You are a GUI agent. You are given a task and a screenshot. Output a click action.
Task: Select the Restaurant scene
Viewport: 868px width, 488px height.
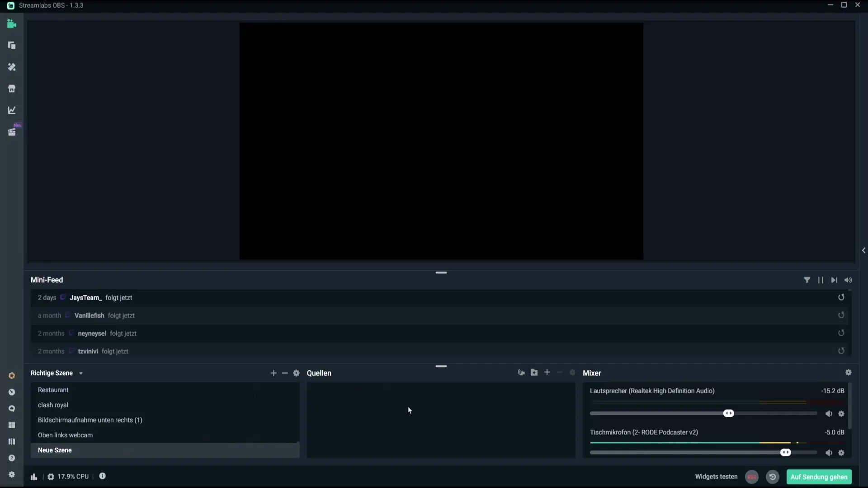pyautogui.click(x=53, y=389)
